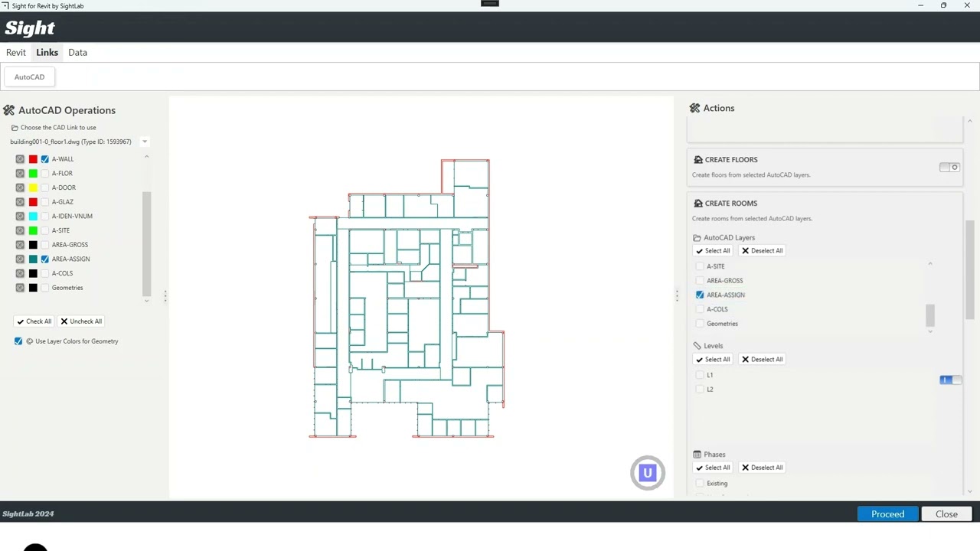The image size is (980, 551).
Task: Click Deselect All under Levels
Action: 763,360
